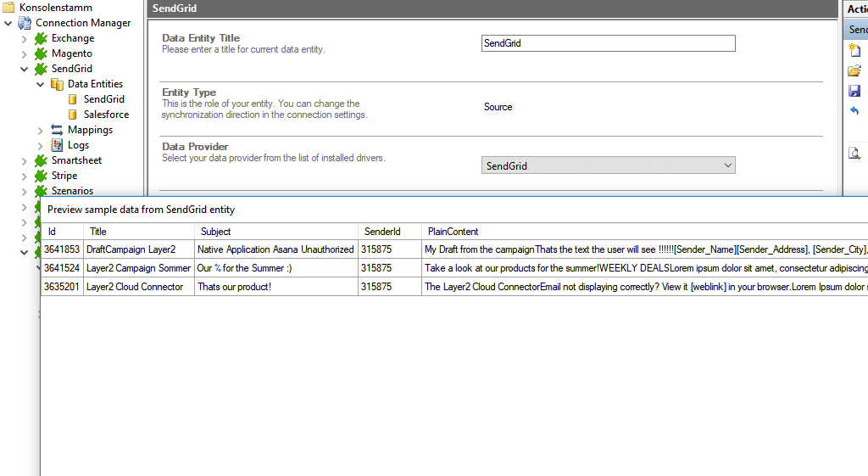This screenshot has height=476, width=868.
Task: Expand the Exchange connection node
Action: (x=25, y=38)
